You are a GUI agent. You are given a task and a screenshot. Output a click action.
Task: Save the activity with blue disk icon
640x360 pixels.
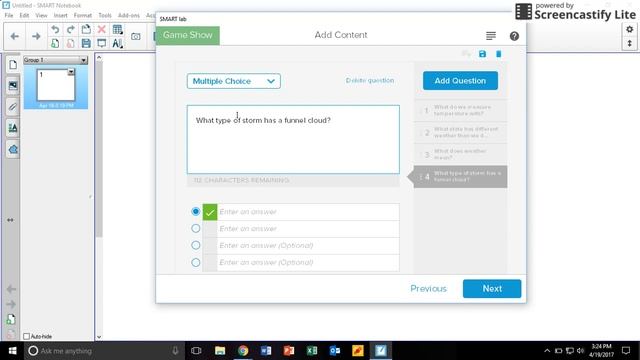tap(482, 54)
